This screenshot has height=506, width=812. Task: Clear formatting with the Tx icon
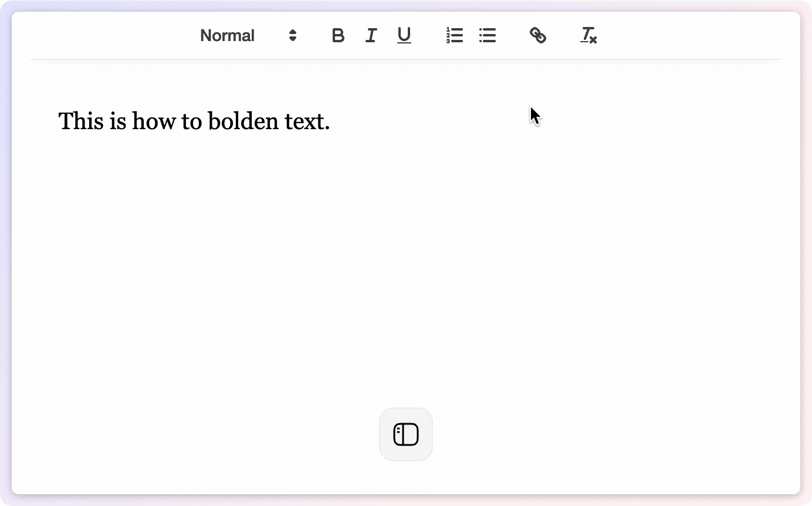(x=588, y=36)
